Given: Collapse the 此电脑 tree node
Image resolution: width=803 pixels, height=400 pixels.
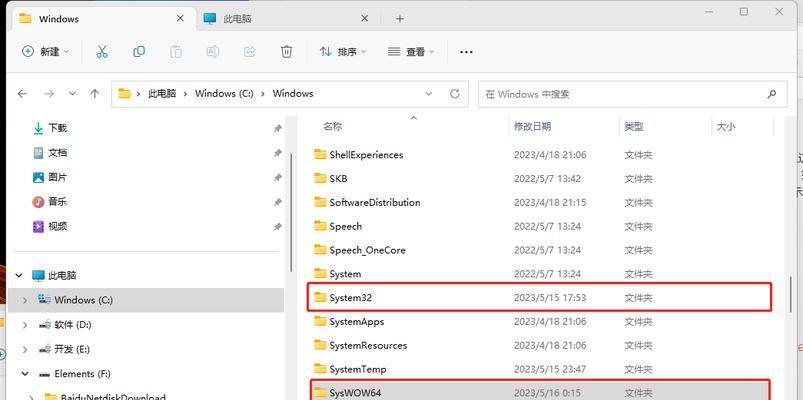Looking at the screenshot, I should 19,276.
